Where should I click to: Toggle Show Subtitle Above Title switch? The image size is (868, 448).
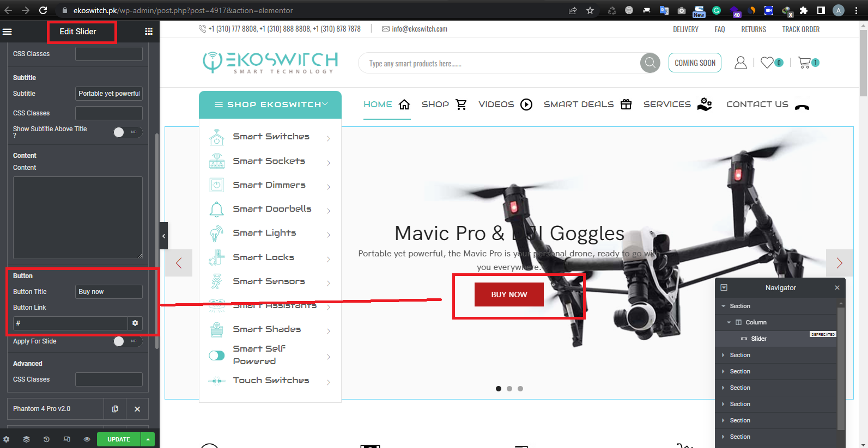pyautogui.click(x=128, y=132)
